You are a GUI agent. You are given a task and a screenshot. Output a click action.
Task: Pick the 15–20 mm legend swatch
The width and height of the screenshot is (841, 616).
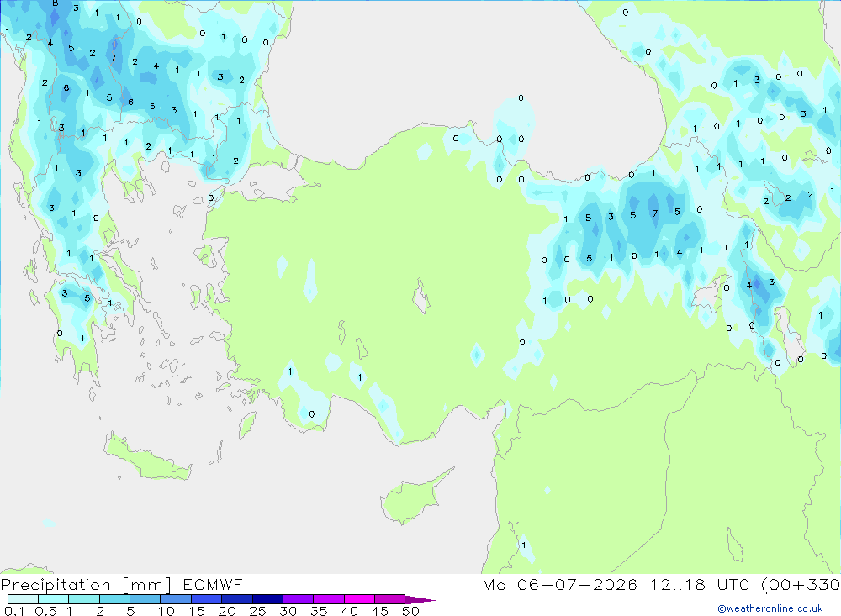(x=207, y=599)
